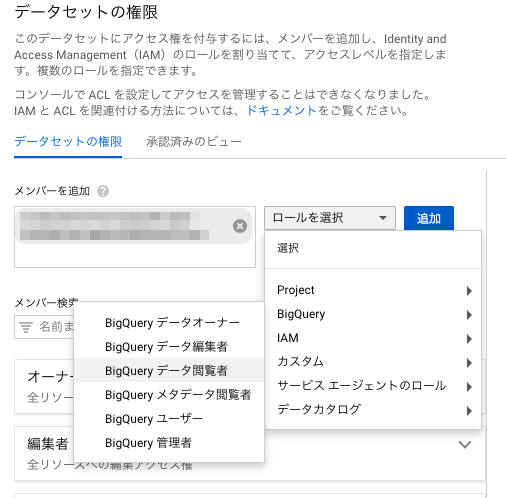Click the 追加 button
The image size is (506, 498).
tap(429, 218)
